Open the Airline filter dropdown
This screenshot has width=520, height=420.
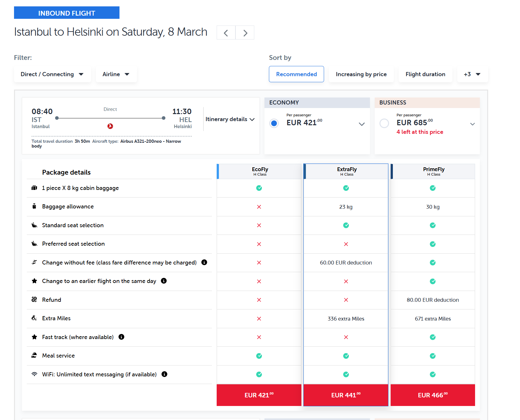(116, 74)
